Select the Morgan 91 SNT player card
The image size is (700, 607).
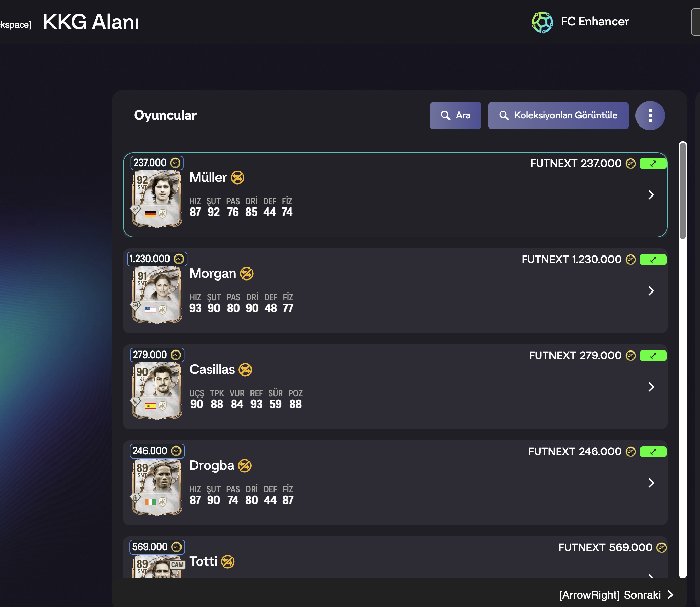(157, 295)
